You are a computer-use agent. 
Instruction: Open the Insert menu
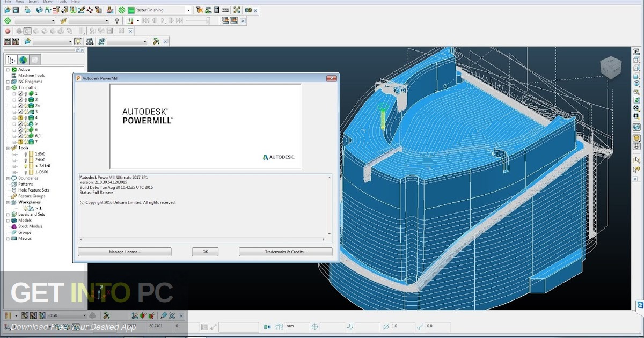pos(33,2)
